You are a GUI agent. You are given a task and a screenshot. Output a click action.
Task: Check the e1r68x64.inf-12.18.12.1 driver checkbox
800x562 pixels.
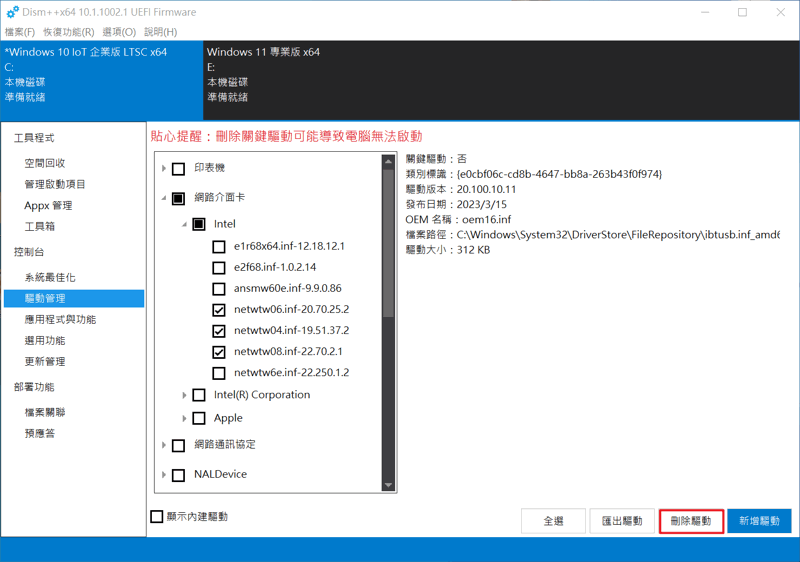[219, 247]
